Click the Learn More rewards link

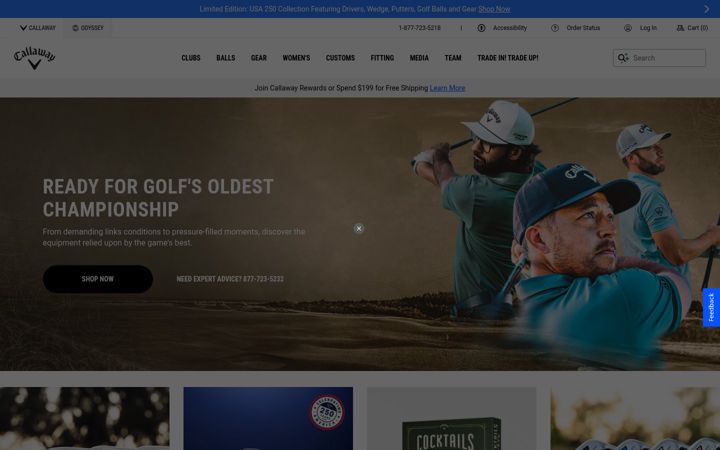pyautogui.click(x=447, y=88)
